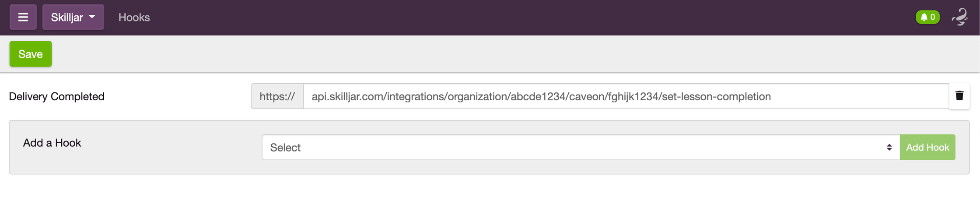Delete the Delivery Completed hook via trash icon
Image resolution: width=980 pixels, height=212 pixels.
959,96
